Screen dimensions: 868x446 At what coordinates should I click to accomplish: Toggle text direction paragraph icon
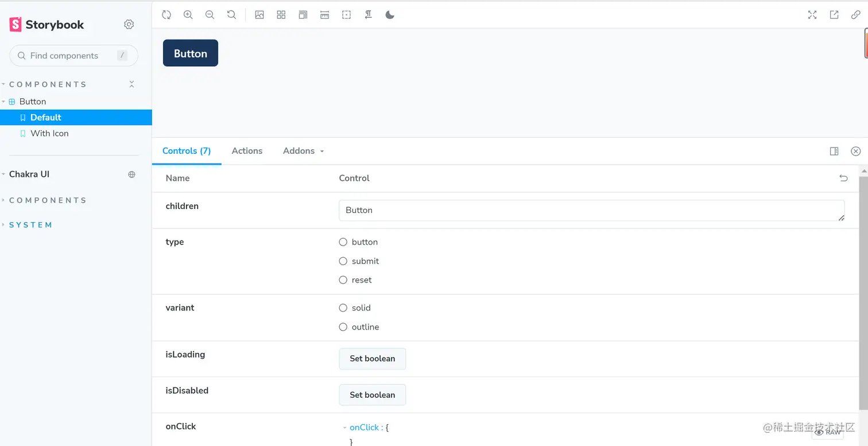click(369, 15)
